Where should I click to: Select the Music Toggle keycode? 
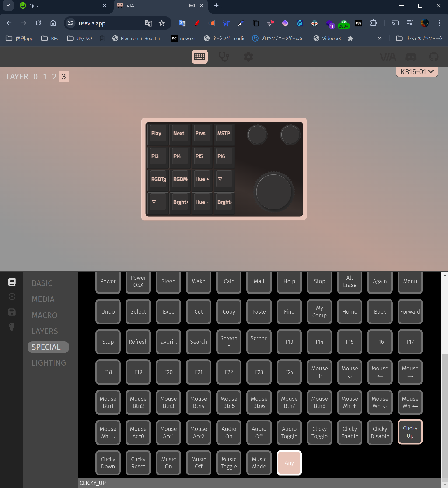tap(229, 463)
